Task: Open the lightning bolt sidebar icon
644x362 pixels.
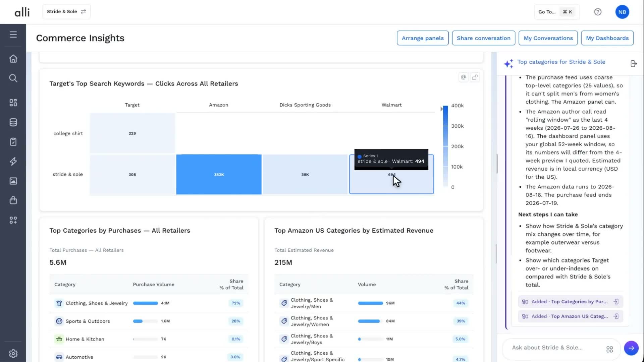Action: (13, 161)
